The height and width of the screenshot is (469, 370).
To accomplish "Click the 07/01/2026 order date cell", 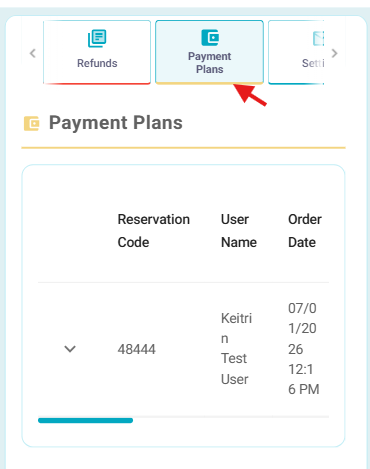I will click(304, 349).
